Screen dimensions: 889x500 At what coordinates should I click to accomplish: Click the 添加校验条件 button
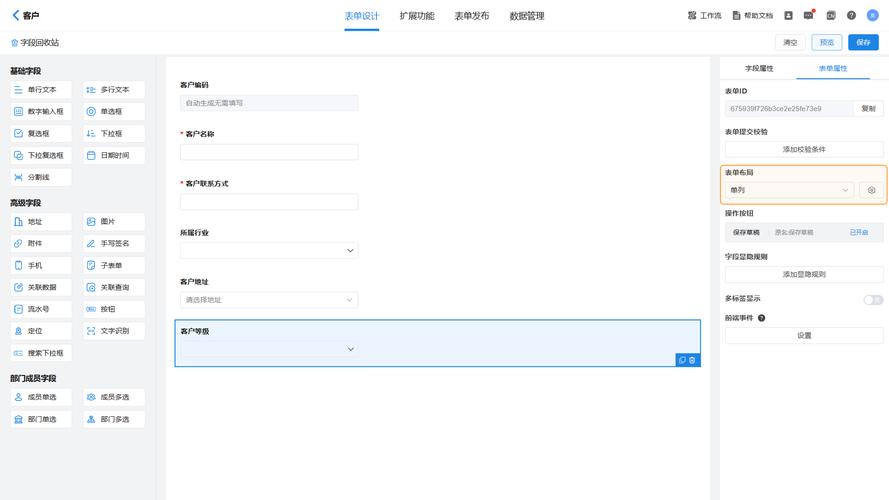coord(804,149)
